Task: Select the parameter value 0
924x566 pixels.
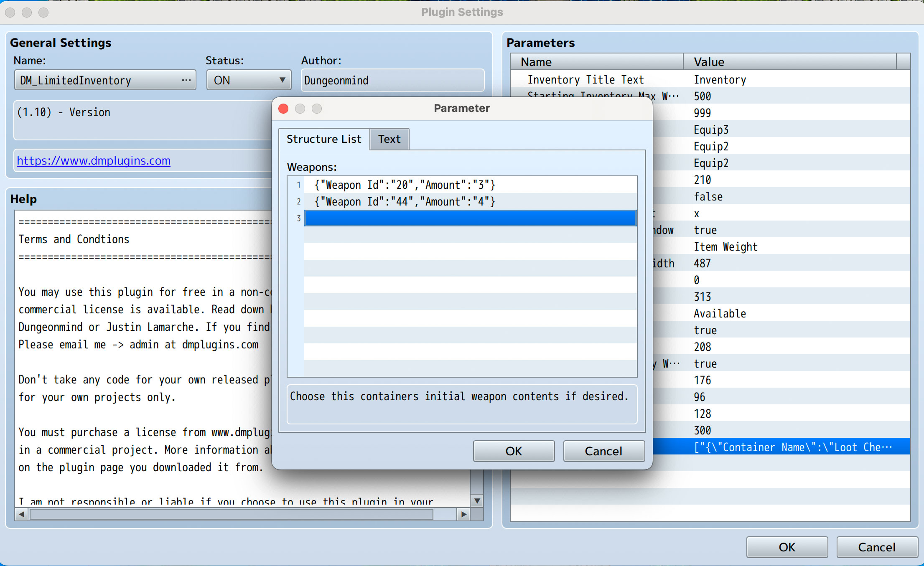Action: [696, 280]
